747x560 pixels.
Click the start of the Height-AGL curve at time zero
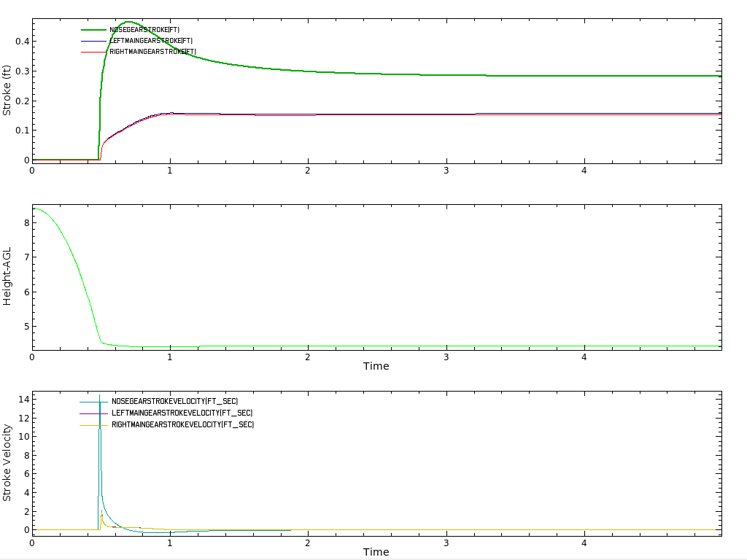pyautogui.click(x=34, y=209)
